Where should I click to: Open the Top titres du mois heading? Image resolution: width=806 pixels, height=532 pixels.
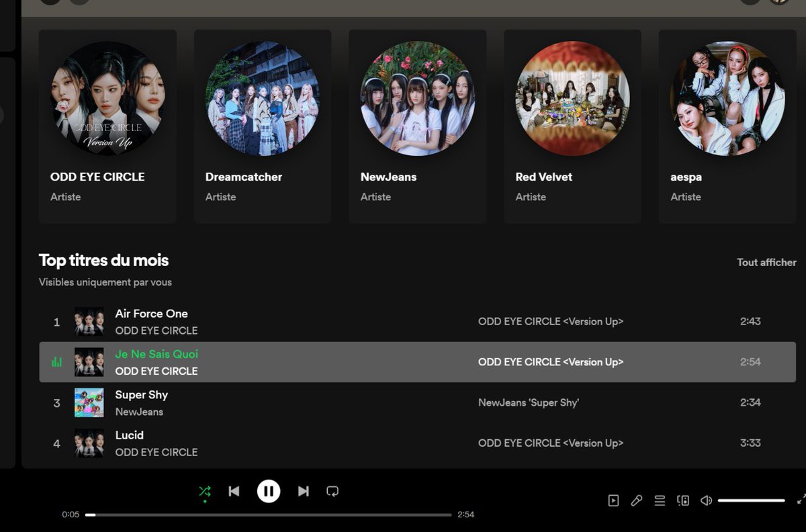point(103,261)
